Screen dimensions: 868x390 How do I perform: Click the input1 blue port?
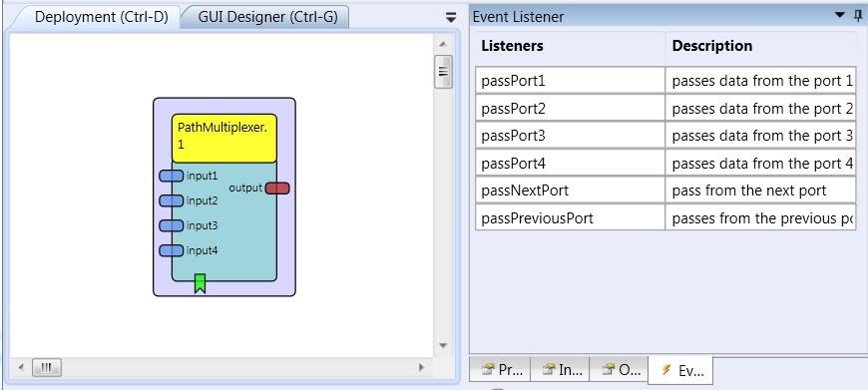tap(171, 176)
